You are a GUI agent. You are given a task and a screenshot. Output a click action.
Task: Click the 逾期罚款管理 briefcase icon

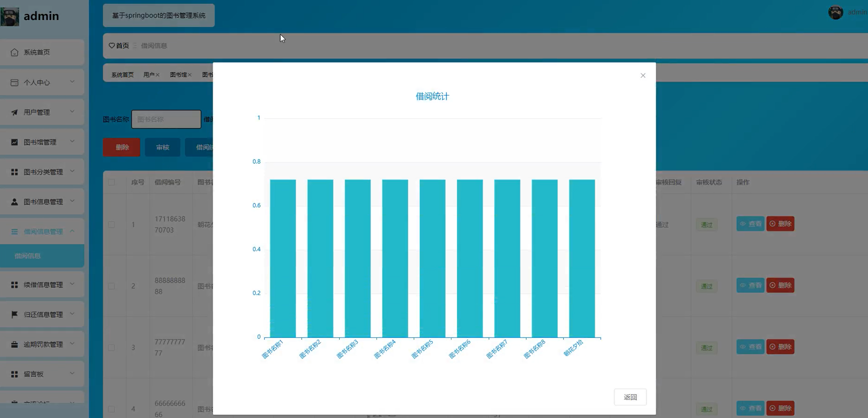tap(14, 344)
